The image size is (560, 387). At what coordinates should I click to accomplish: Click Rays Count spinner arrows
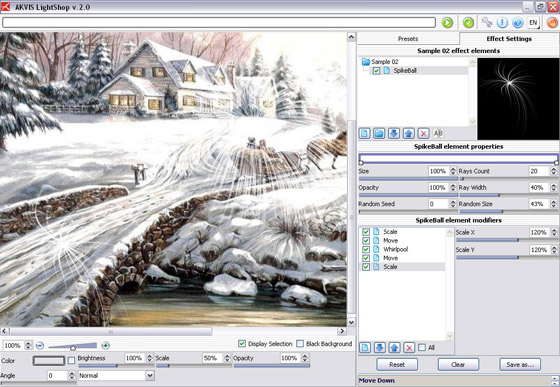coord(554,171)
